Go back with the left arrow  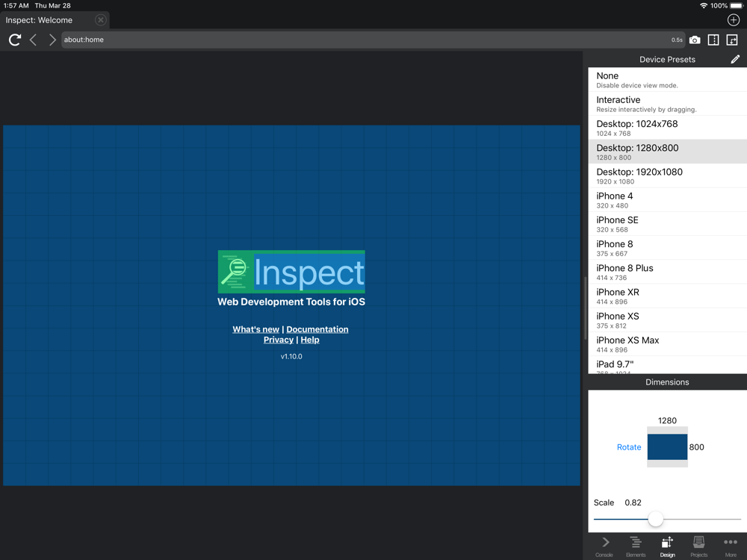coord(33,40)
